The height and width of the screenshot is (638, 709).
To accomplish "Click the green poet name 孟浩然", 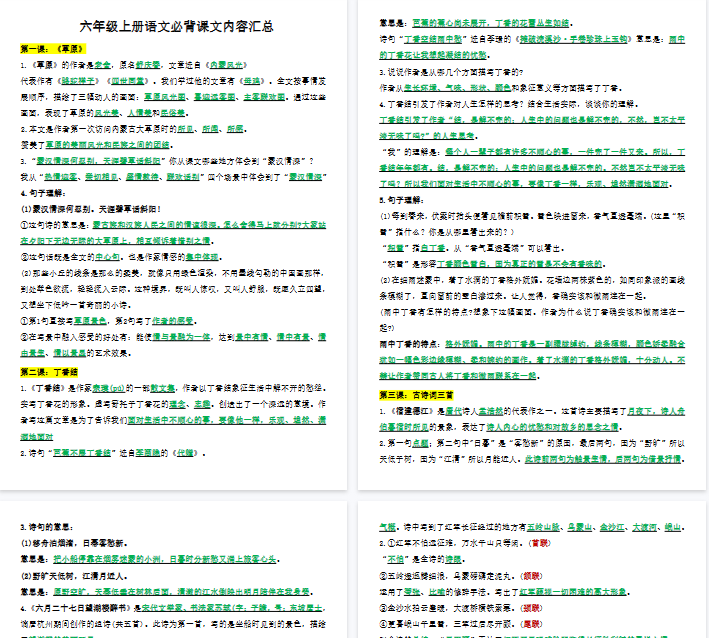I will tap(491, 411).
